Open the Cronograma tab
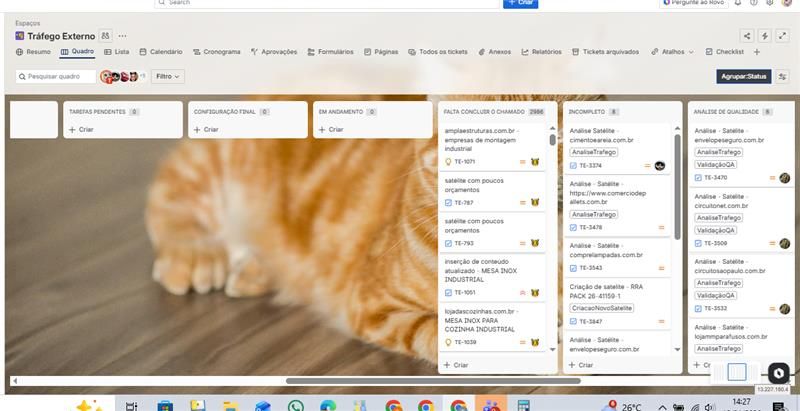This screenshot has width=800, height=411. point(216,52)
